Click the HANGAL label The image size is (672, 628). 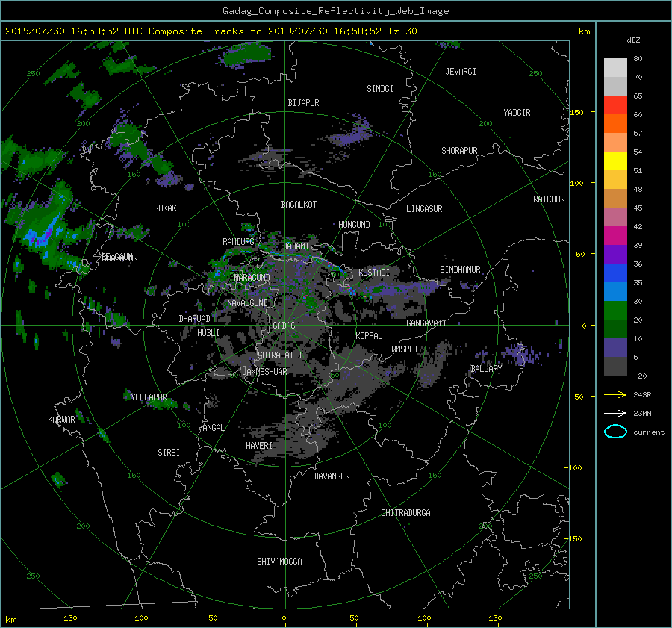pyautogui.click(x=211, y=428)
